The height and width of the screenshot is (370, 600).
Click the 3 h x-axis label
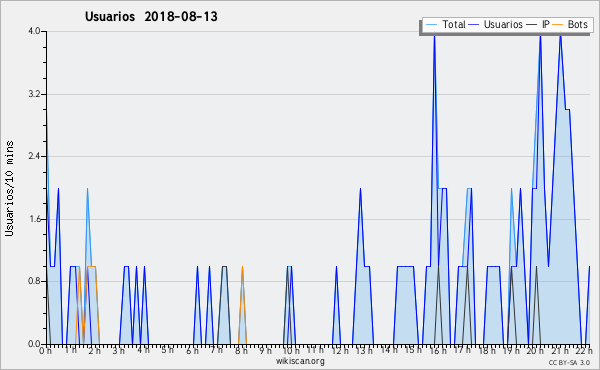pyautogui.click(x=119, y=350)
